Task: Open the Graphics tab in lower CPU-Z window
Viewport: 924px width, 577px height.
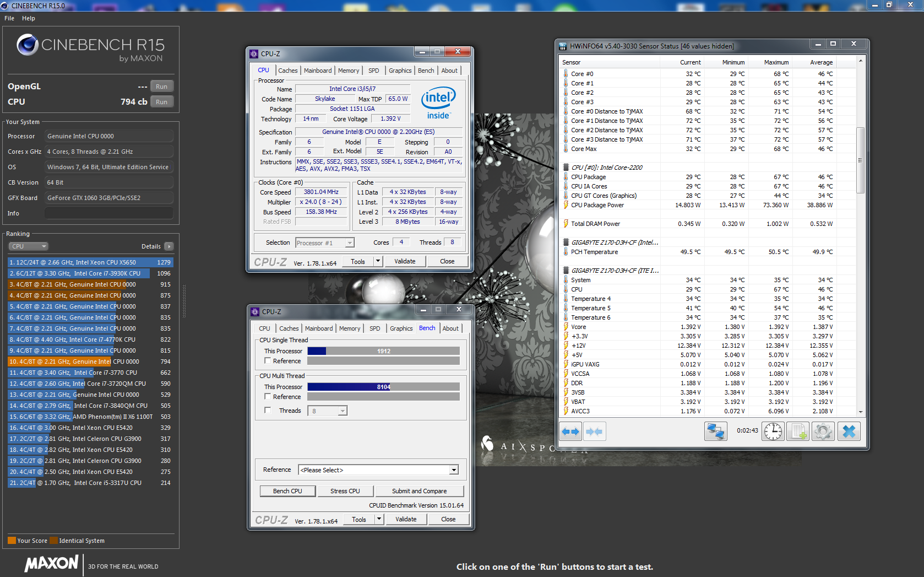Action: [x=401, y=328]
